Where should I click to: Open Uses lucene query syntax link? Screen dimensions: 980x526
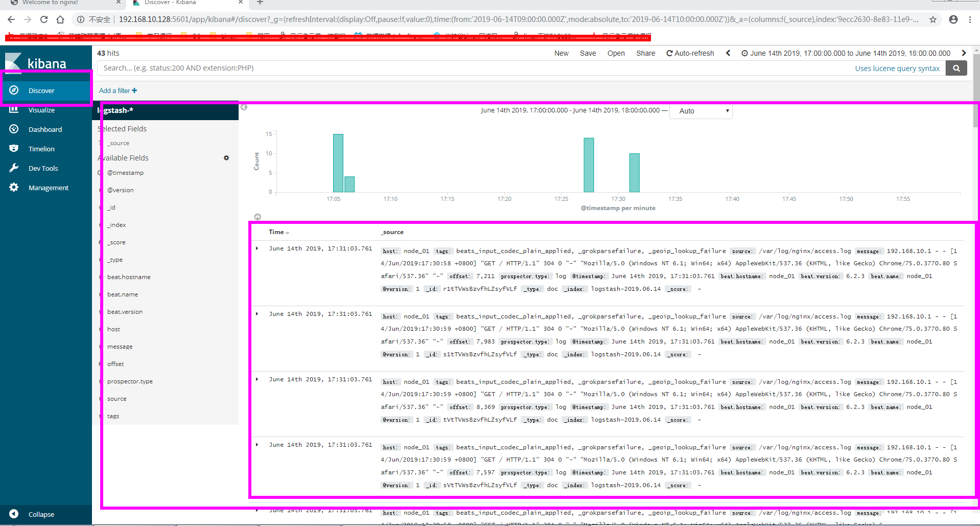(897, 68)
